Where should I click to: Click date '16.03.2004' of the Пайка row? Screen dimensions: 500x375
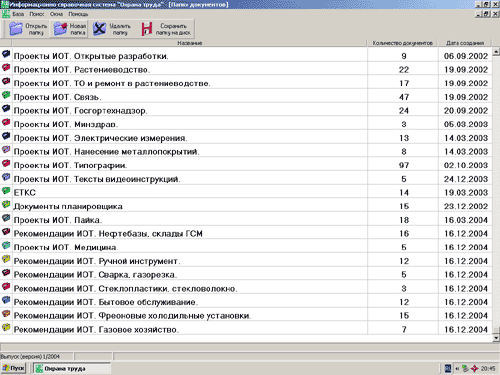point(466,220)
